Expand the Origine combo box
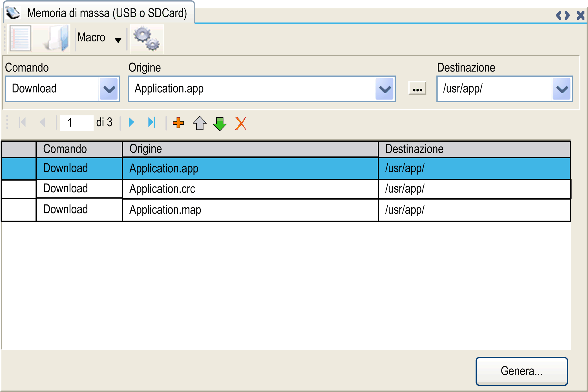 click(384, 89)
